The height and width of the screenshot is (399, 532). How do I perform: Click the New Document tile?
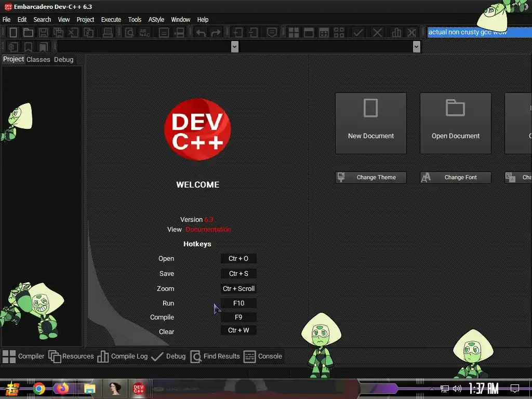[x=371, y=124]
